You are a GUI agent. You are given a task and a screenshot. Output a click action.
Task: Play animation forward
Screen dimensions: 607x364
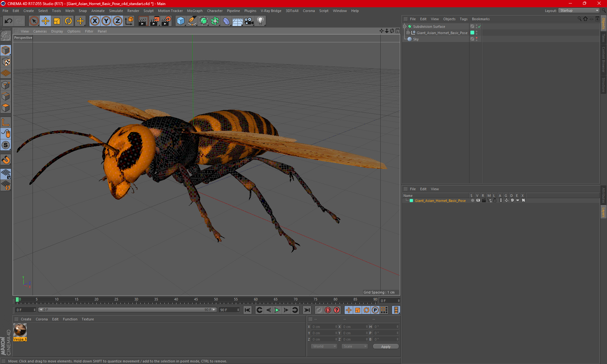pyautogui.click(x=277, y=310)
